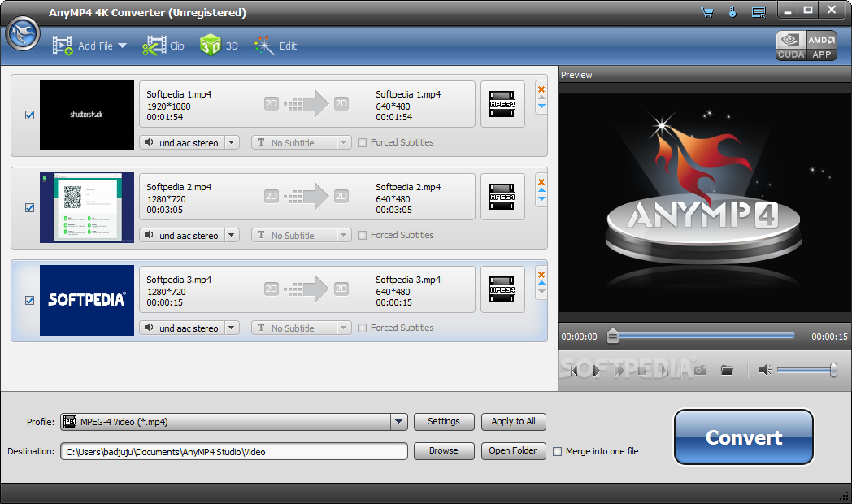Click the preview seek slider handle
This screenshot has height=504, width=852.
pyautogui.click(x=613, y=337)
